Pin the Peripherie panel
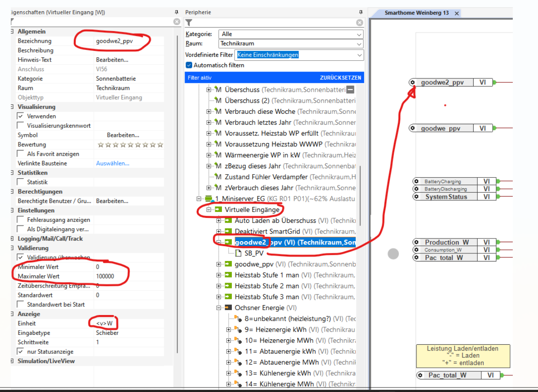This screenshot has width=538, height=392. click(361, 12)
